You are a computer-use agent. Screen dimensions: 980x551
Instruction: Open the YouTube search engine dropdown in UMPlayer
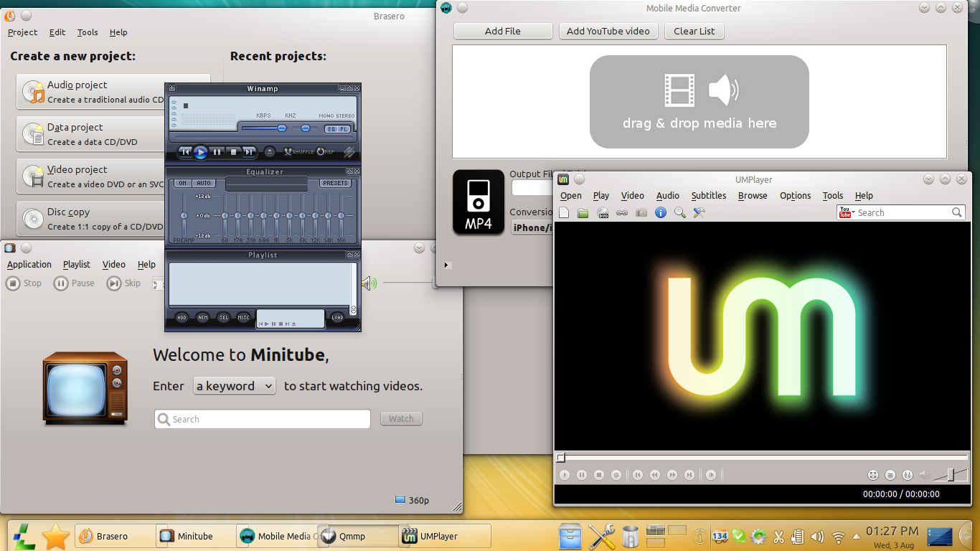tap(847, 212)
